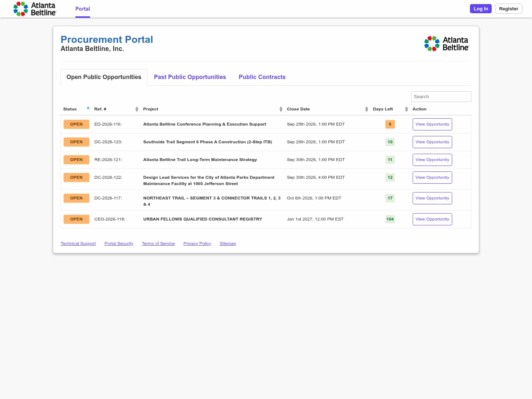The image size is (532, 399).
Task: Click reference number DC-2026-123
Action: (x=108, y=142)
